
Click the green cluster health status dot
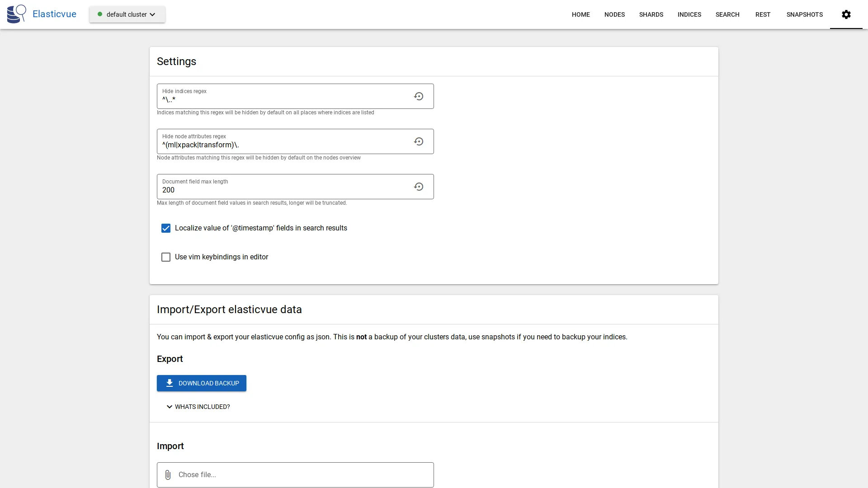(99, 14)
